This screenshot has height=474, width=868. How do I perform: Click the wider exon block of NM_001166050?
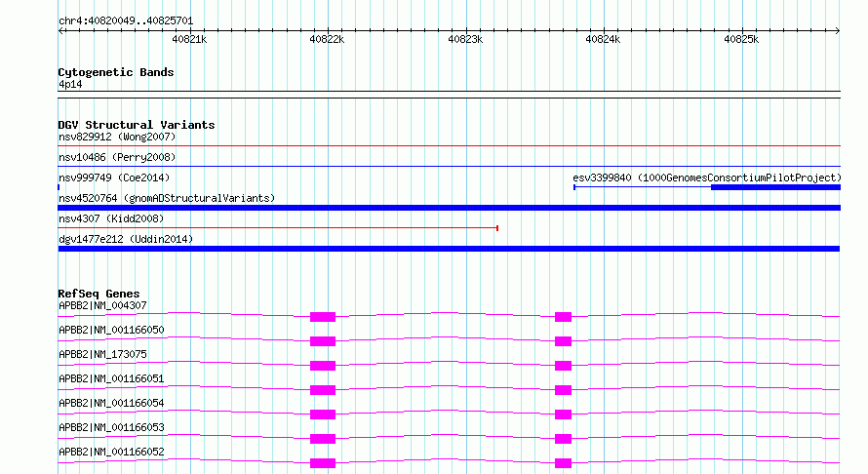click(x=323, y=341)
